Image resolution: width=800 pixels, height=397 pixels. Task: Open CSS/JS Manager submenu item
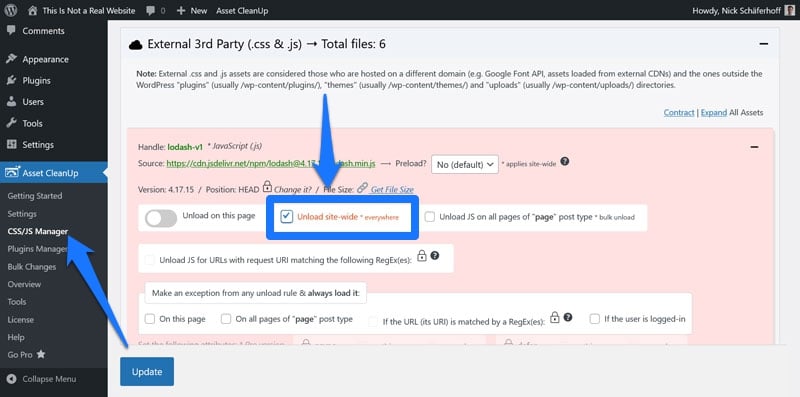[x=38, y=232]
